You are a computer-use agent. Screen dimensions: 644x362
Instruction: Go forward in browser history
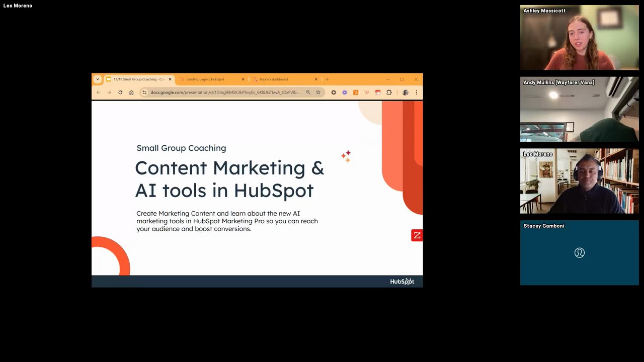click(x=109, y=93)
